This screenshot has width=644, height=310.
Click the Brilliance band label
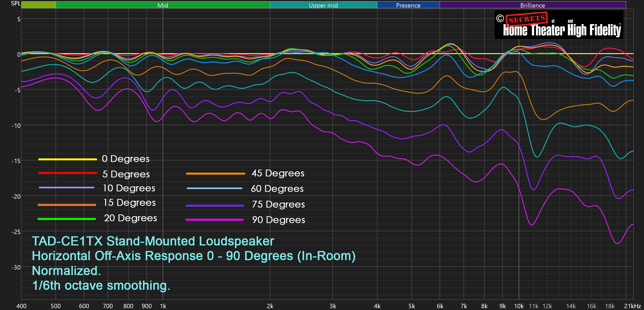point(532,5)
